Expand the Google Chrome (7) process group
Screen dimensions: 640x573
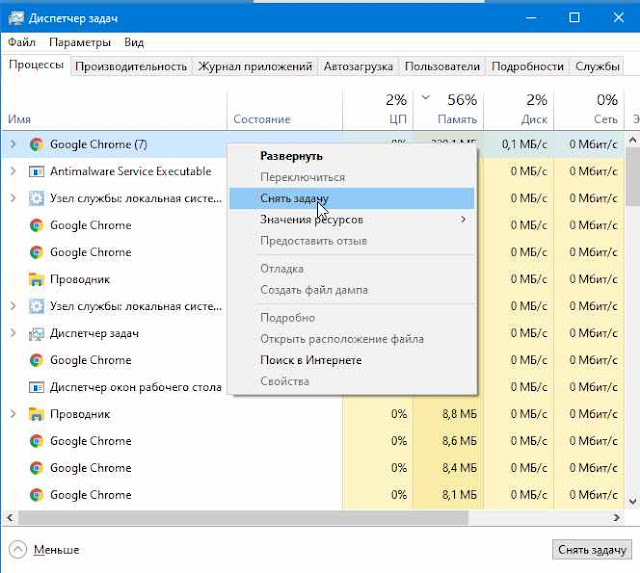(x=13, y=144)
